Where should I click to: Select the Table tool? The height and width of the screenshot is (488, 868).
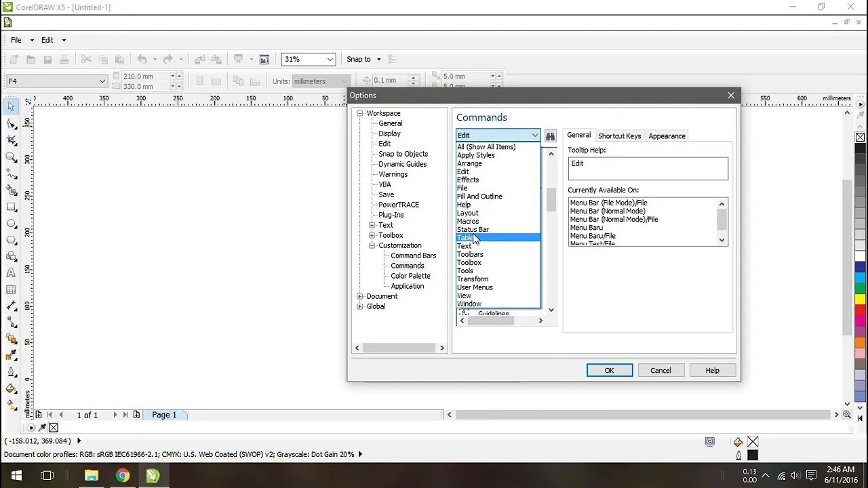pyautogui.click(x=11, y=289)
